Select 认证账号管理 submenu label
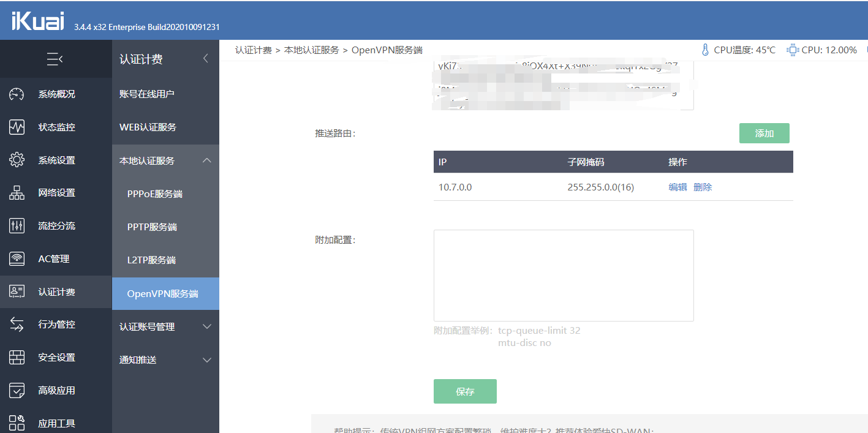Viewport: 868px width, 433px height. 147,327
